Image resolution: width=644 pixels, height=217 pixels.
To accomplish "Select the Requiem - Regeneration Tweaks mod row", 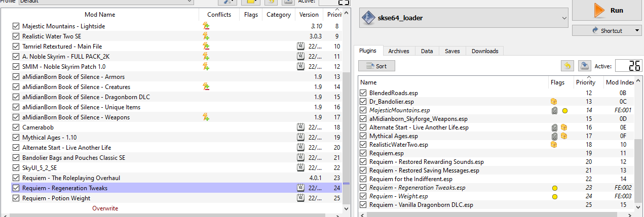I will (x=177, y=188).
